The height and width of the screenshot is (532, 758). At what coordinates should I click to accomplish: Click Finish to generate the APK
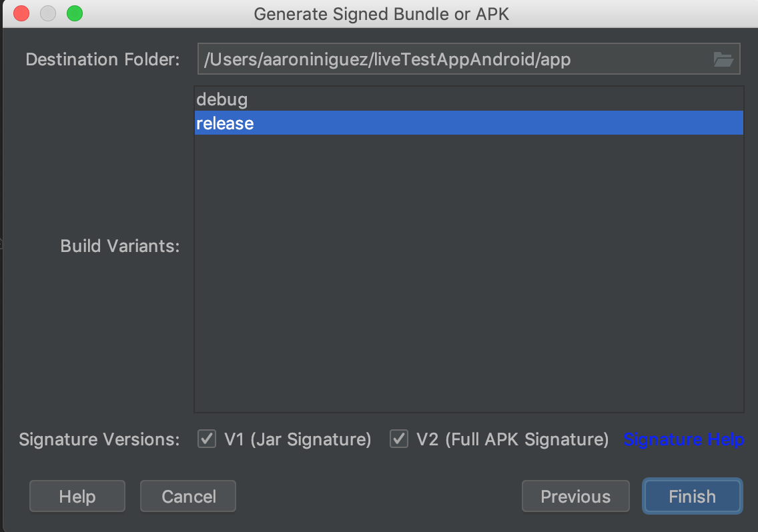coord(692,497)
